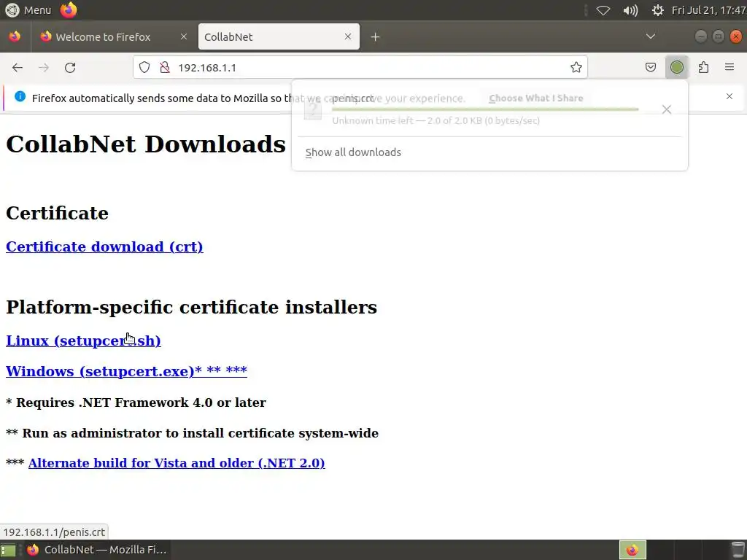
Task: Click Show all downloads
Action: coord(353,152)
